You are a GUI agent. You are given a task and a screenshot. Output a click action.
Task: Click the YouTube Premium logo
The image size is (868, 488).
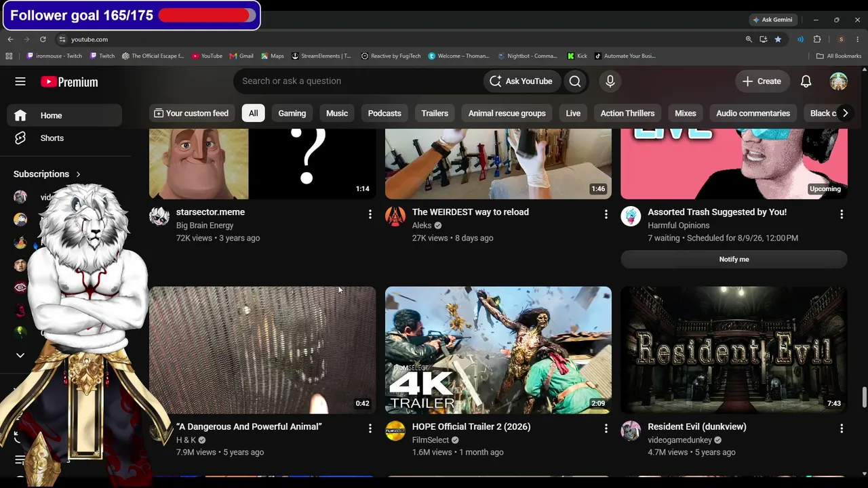coord(69,82)
